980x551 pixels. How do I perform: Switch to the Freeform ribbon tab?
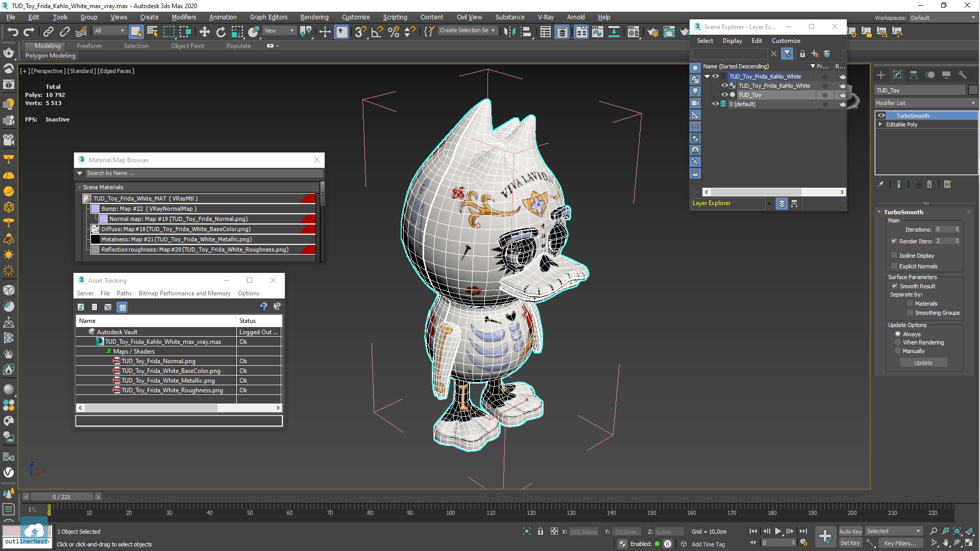pos(89,46)
